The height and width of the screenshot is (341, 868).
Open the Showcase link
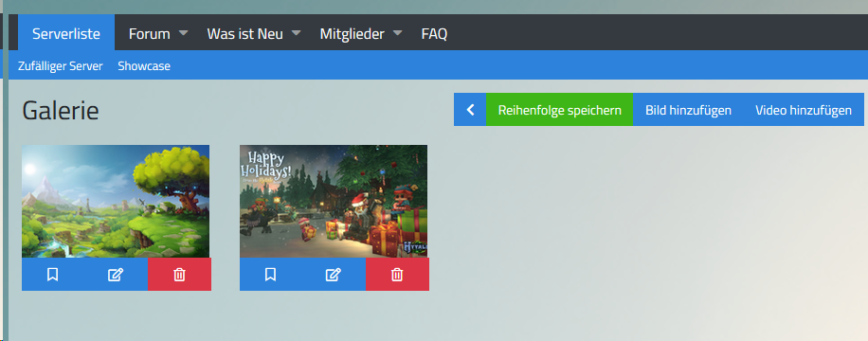click(x=144, y=66)
